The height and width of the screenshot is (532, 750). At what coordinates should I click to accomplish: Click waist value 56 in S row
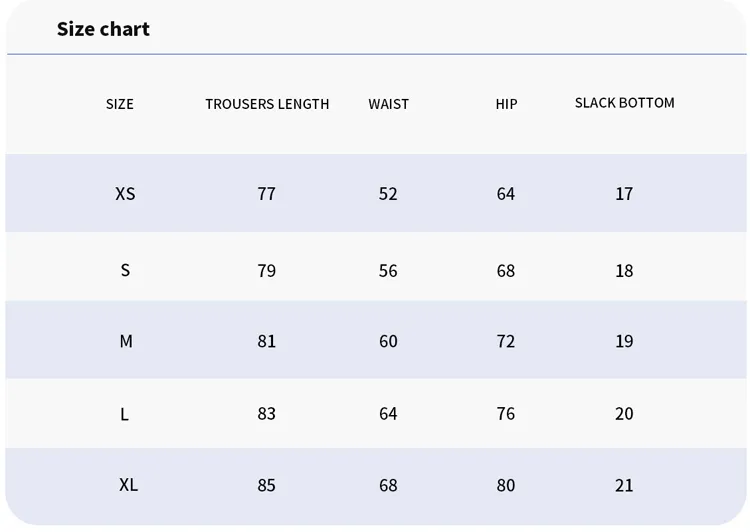388,271
